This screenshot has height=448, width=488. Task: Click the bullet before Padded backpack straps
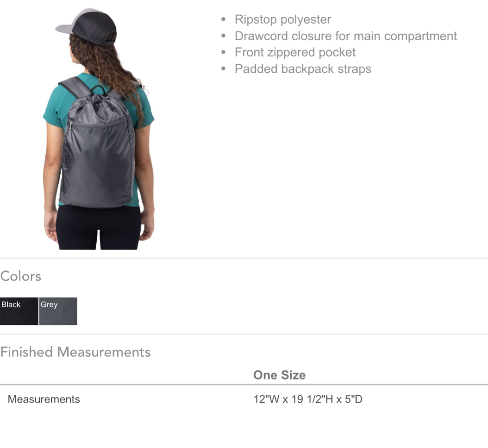pos(223,69)
